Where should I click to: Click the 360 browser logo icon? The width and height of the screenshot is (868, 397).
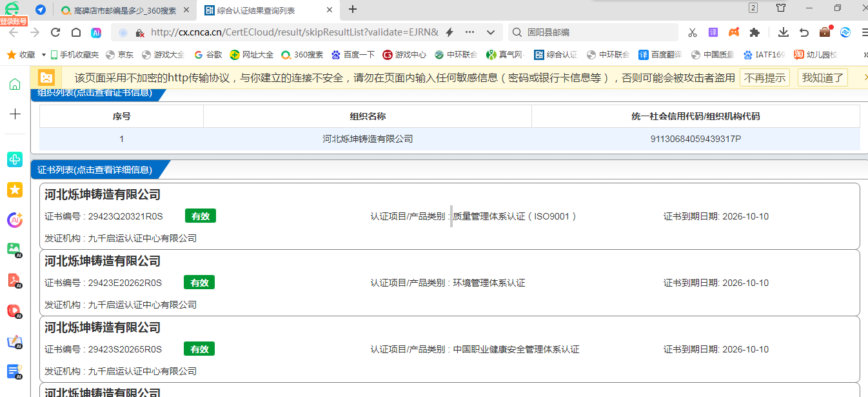click(11, 8)
